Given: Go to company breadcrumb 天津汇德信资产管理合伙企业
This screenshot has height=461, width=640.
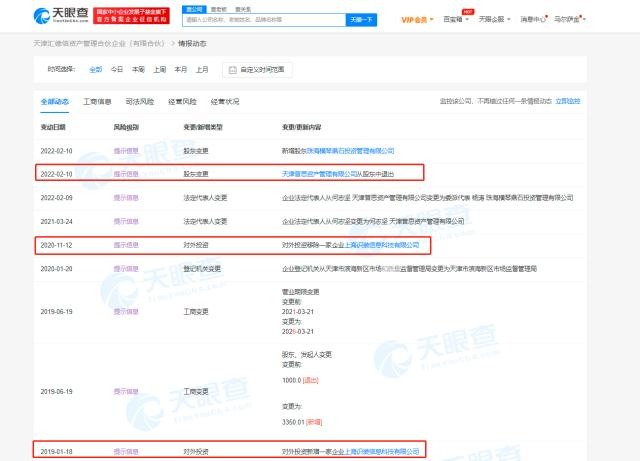Looking at the screenshot, I should point(99,43).
